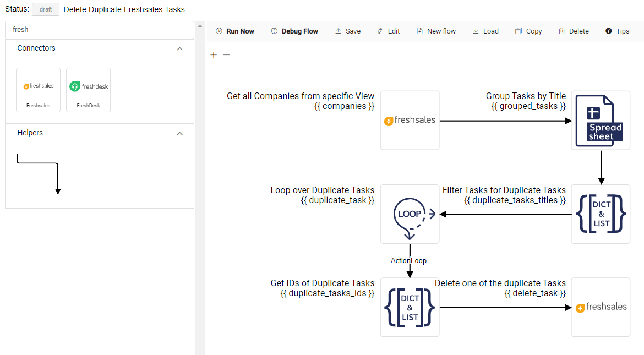Screen dimensions: 644x355
Task: Click the '{{ delete_task }}' variable text
Action: [535, 293]
